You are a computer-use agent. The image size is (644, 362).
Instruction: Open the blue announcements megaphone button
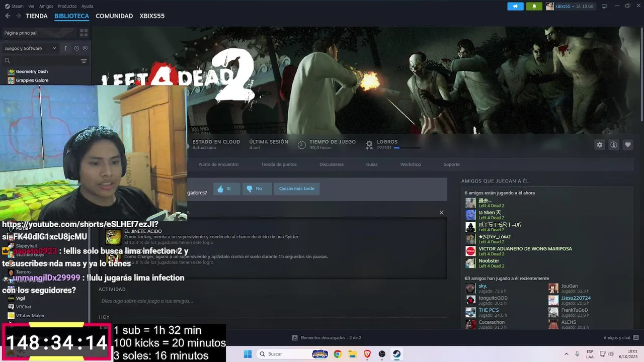[515, 6]
